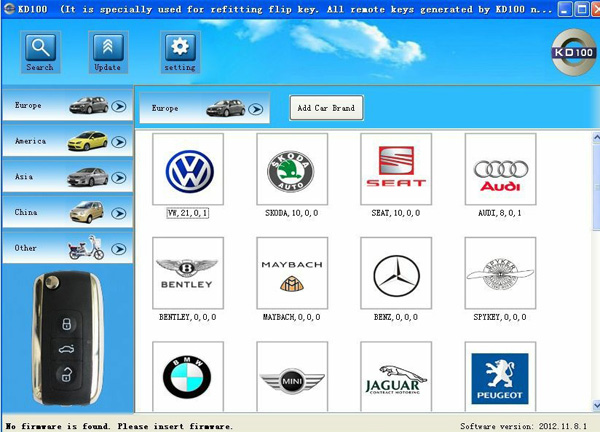Switch to the America category
This screenshot has height=432, width=600.
(67, 141)
